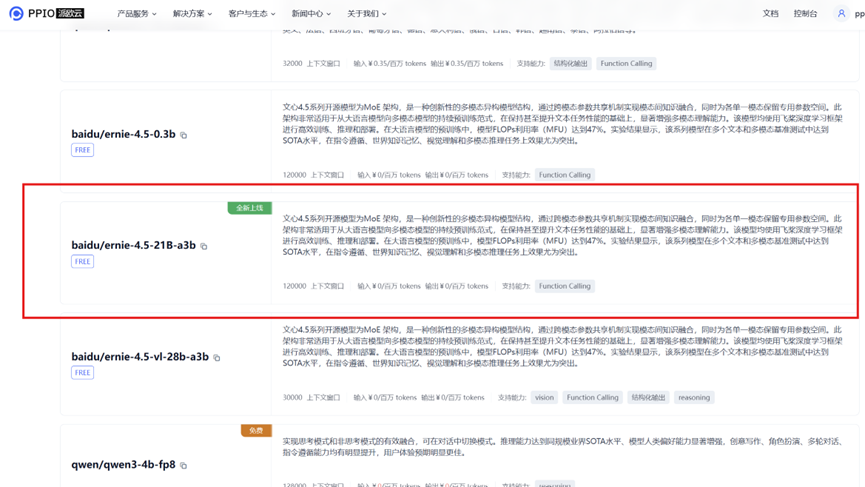Select the reasoning tag of ernie-4.5-vl-28b-a3b

pos(694,398)
